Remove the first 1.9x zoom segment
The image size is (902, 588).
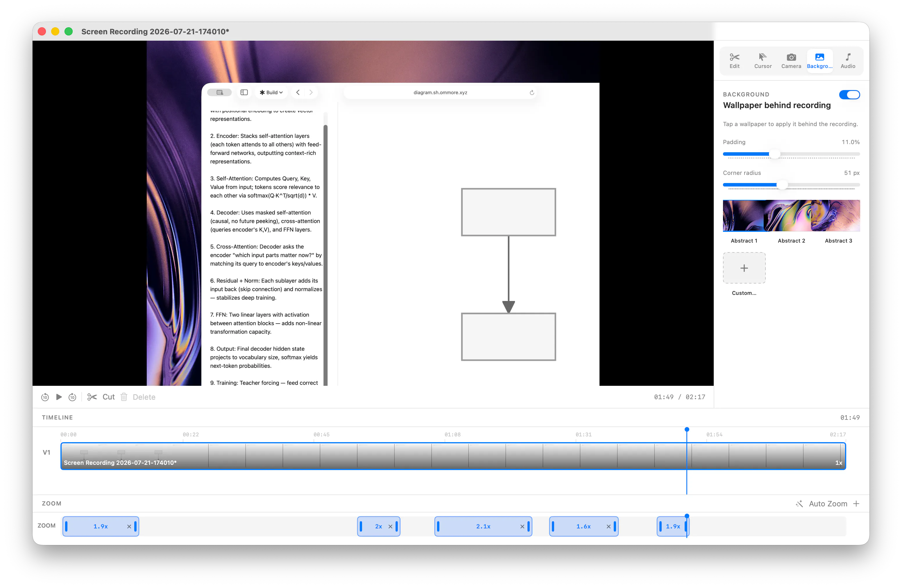click(129, 526)
